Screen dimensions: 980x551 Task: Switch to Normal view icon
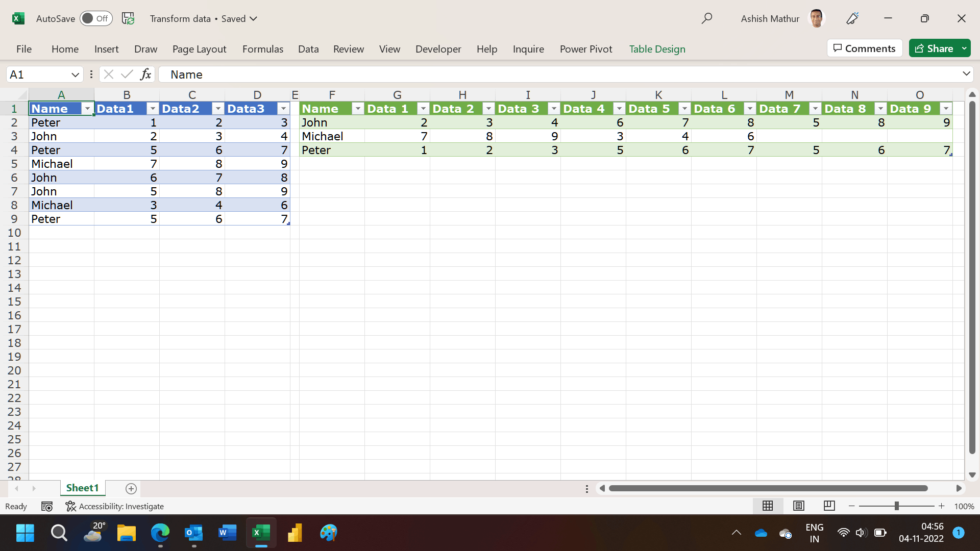(x=768, y=506)
